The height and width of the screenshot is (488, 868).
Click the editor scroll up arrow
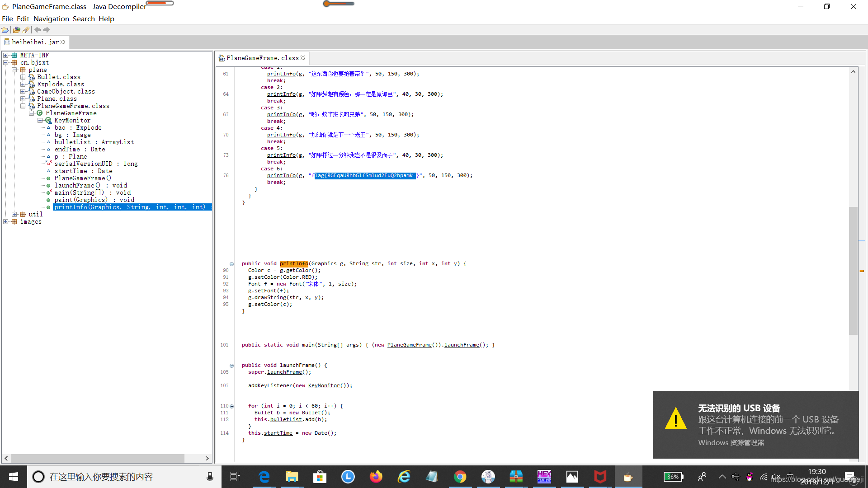[853, 72]
